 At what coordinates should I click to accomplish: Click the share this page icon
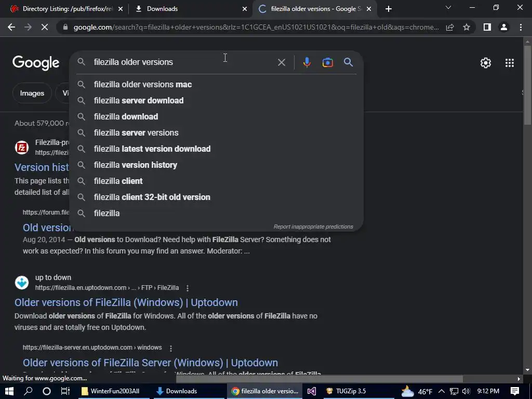(450, 27)
